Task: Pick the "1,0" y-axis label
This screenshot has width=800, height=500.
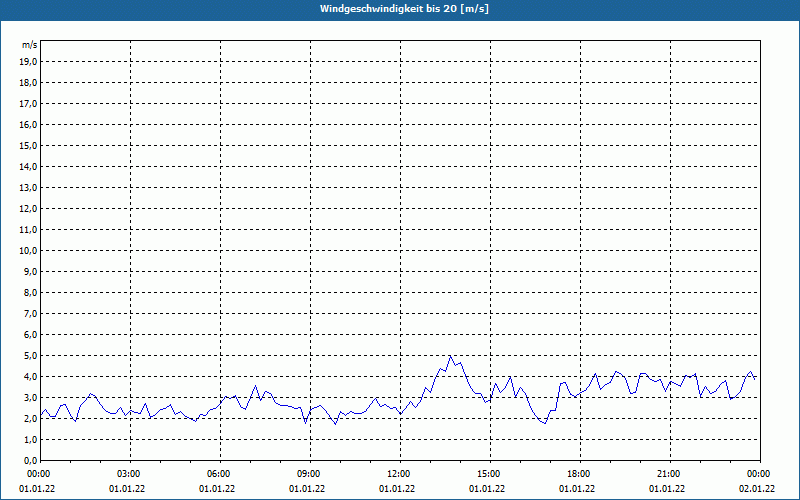Action: 30,439
